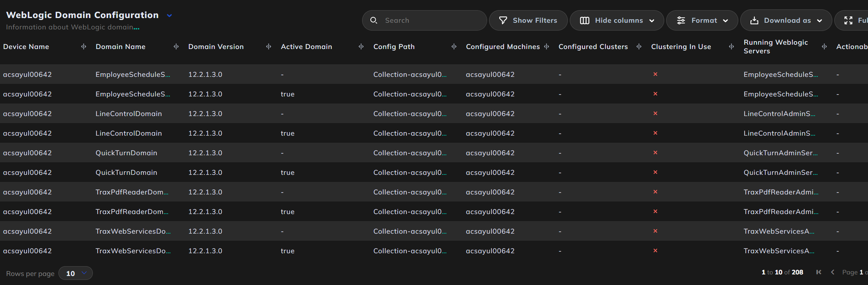Image resolution: width=868 pixels, height=285 pixels.
Task: Sort by Device Name column header
Action: coord(26,47)
